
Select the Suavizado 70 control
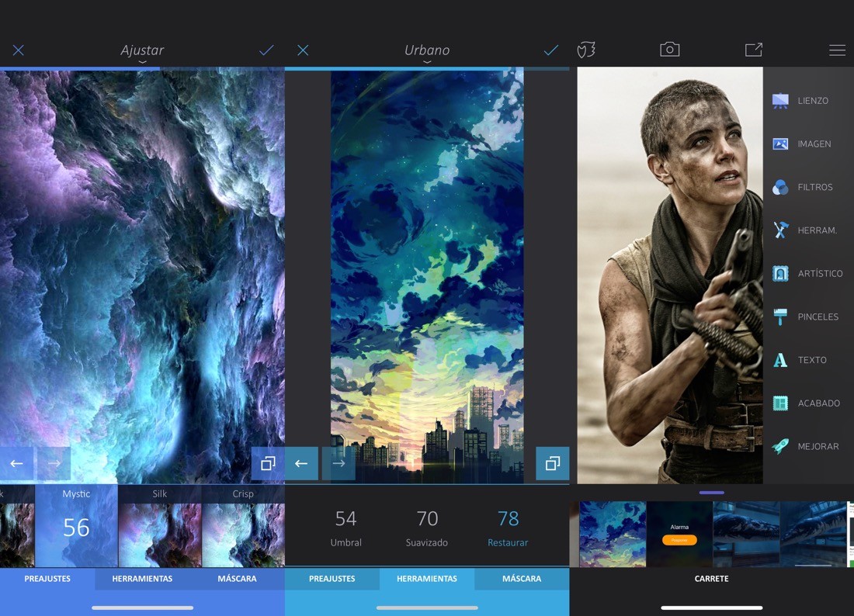(x=427, y=528)
